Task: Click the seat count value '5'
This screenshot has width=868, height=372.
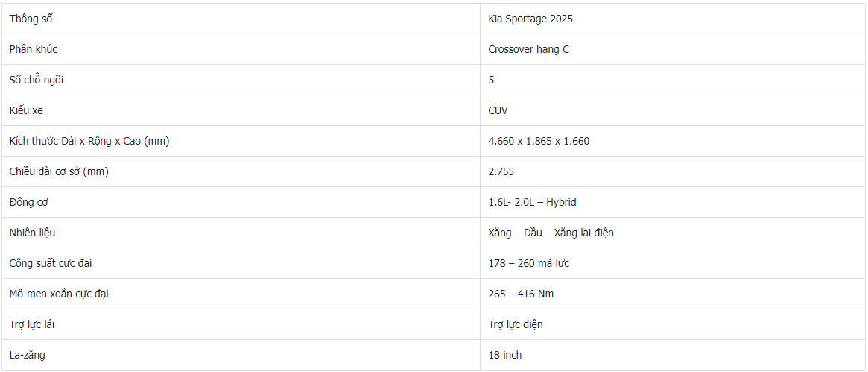Action: pyautogui.click(x=492, y=80)
